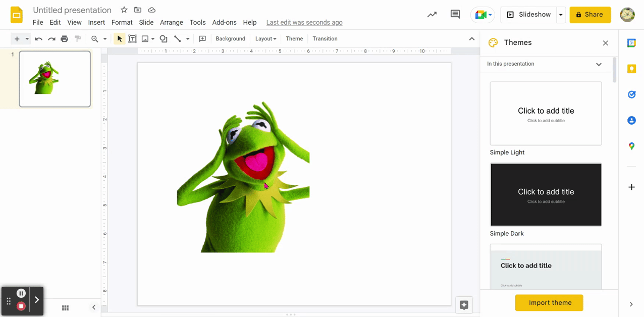
Task: Open the Arrange menu
Action: (x=172, y=22)
